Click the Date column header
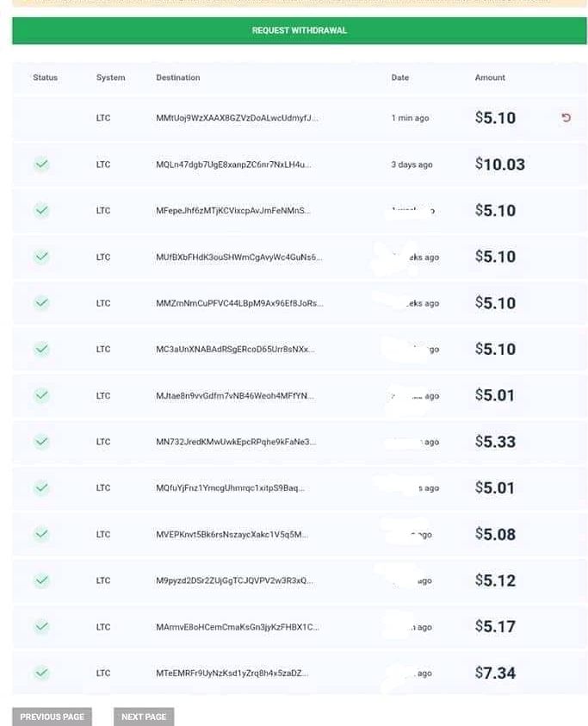The height and width of the screenshot is (726, 588). [400, 78]
